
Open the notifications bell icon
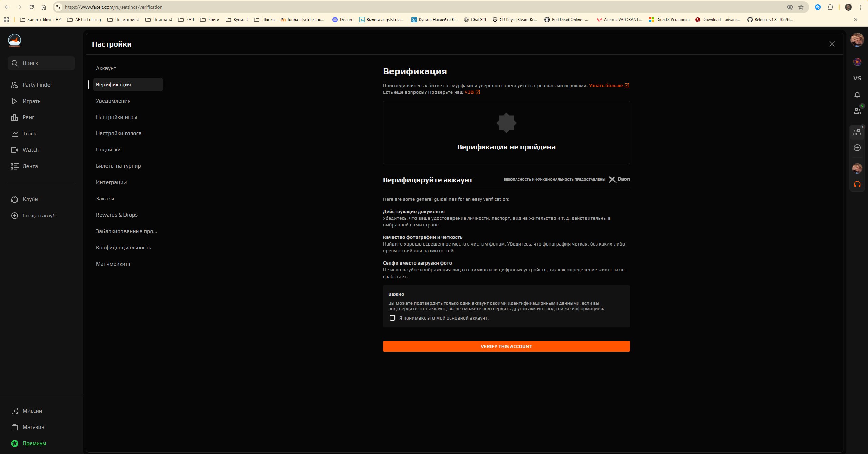[857, 95]
